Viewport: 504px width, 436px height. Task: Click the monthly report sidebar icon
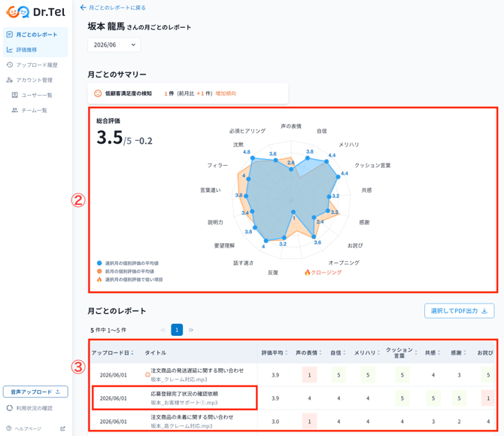click(x=10, y=35)
